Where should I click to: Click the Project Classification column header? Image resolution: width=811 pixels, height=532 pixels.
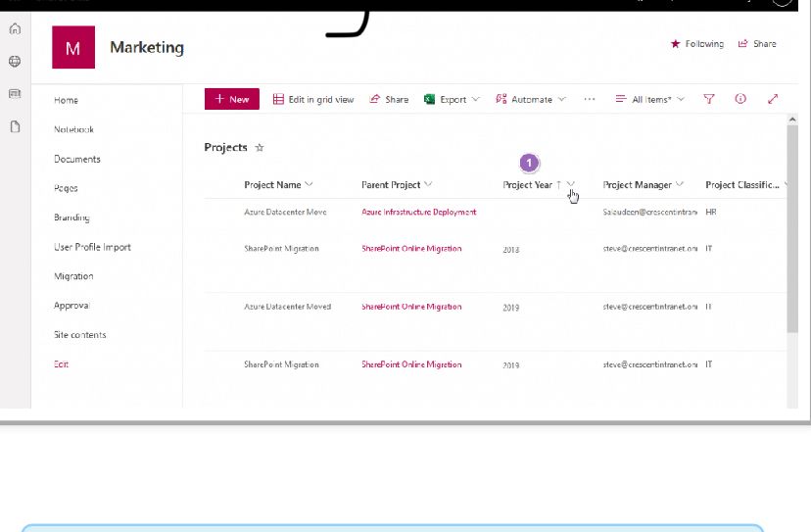(742, 185)
